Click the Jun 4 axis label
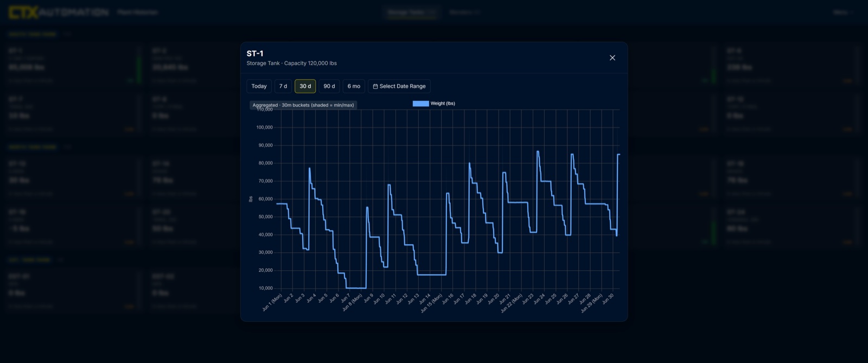The width and height of the screenshot is (868, 363). pos(311,298)
